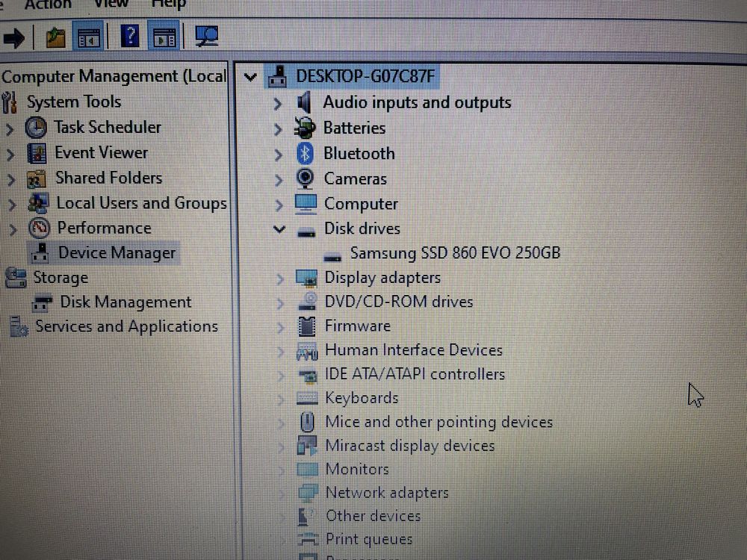
Task: Toggle the show/hide console tree button
Action: [89, 37]
